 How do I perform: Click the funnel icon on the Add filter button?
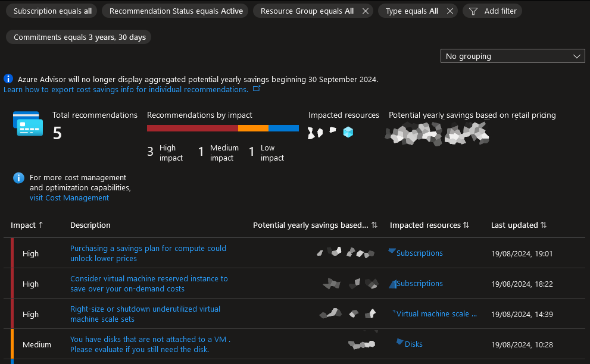click(x=473, y=11)
